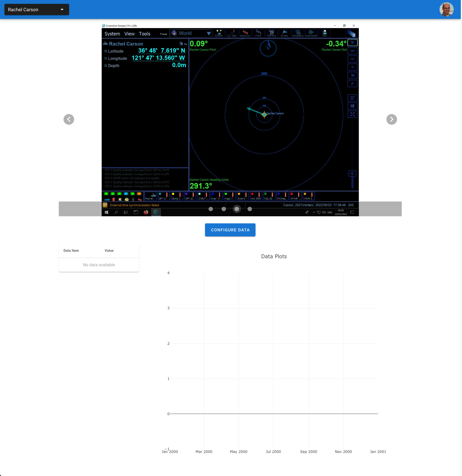This screenshot has width=462, height=476.
Task: Select the measure ruler tool below pan
Action: pos(352,51)
